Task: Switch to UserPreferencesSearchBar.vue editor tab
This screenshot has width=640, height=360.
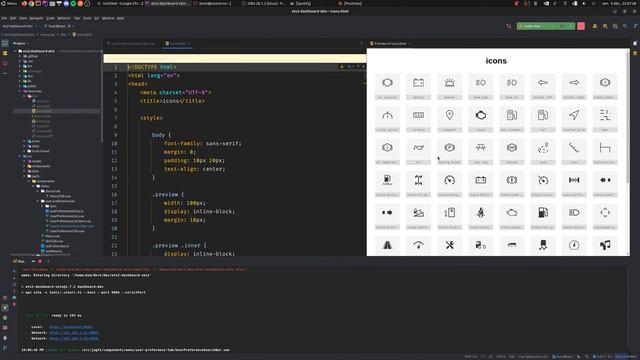Action: point(131,44)
